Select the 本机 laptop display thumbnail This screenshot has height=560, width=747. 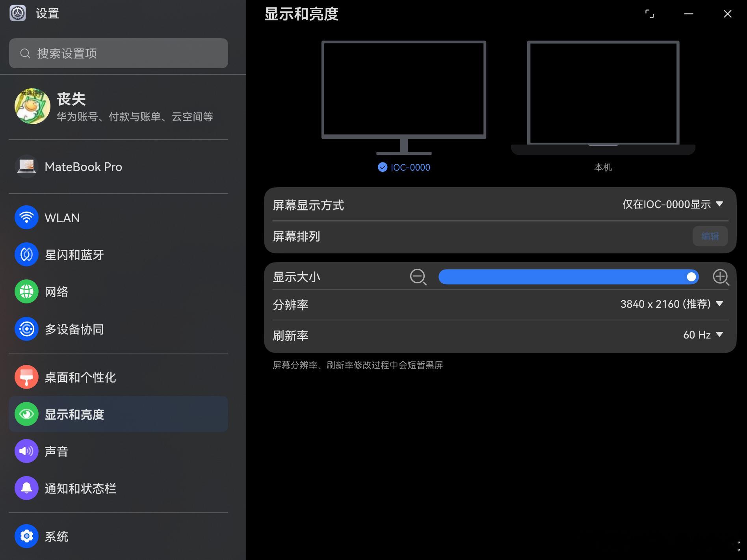tap(603, 98)
